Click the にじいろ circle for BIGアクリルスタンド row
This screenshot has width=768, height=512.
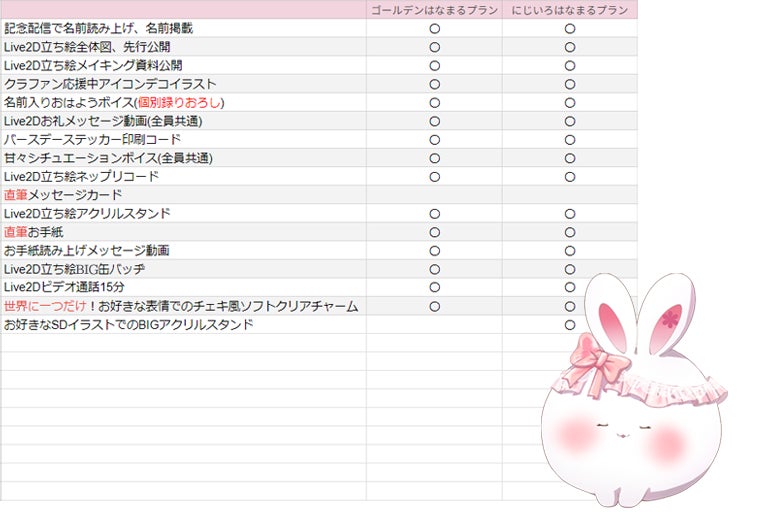pyautogui.click(x=569, y=325)
